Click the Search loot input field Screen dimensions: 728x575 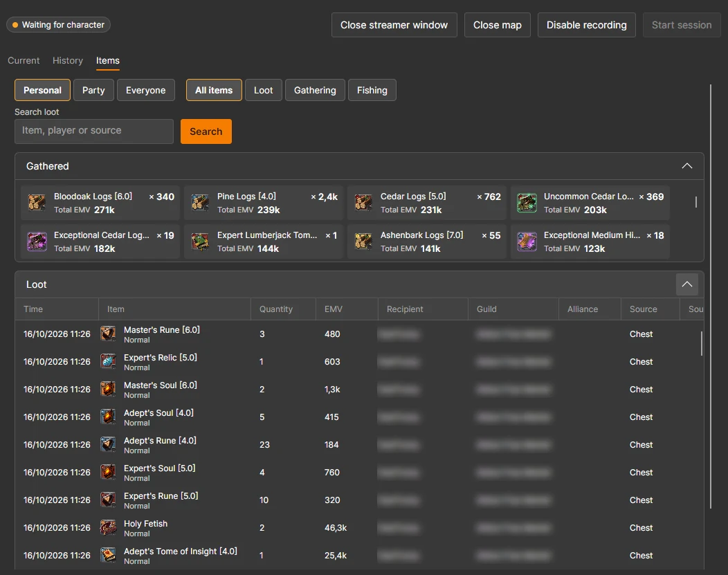tap(94, 131)
